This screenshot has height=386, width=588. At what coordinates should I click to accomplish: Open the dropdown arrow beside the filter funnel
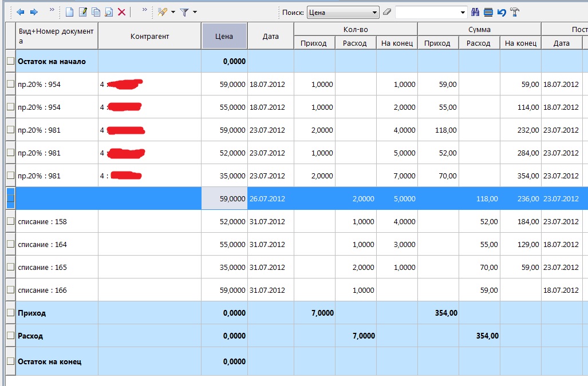[195, 13]
